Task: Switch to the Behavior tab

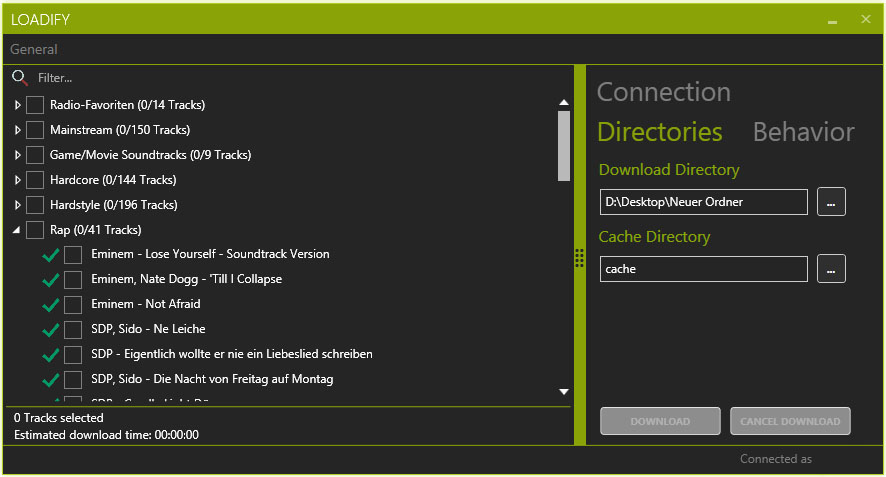Action: click(x=803, y=132)
